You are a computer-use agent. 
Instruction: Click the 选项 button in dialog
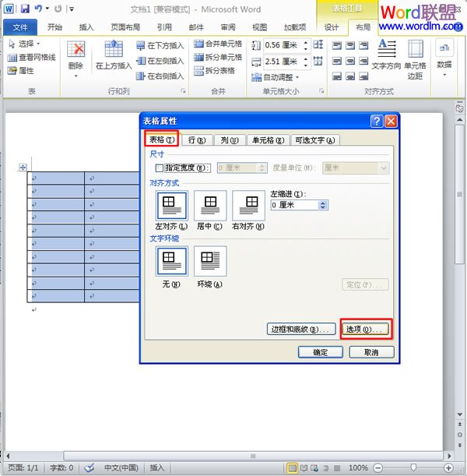tap(366, 329)
